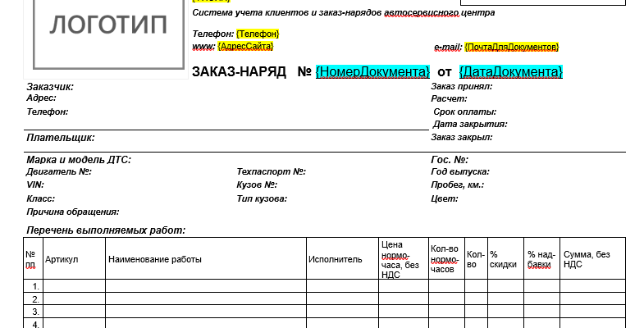Click the Заказчик: label
644x328 pixels.
click(x=50, y=87)
